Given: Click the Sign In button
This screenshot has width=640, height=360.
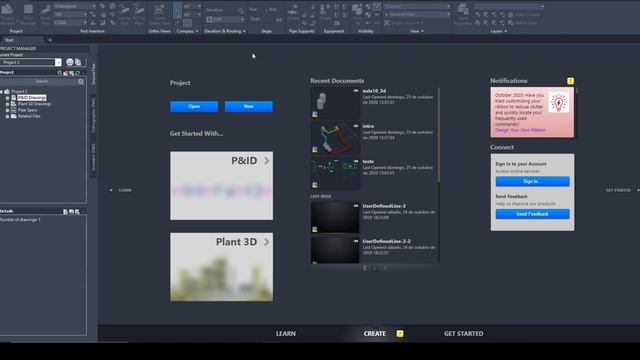Looking at the screenshot, I should coord(532,181).
